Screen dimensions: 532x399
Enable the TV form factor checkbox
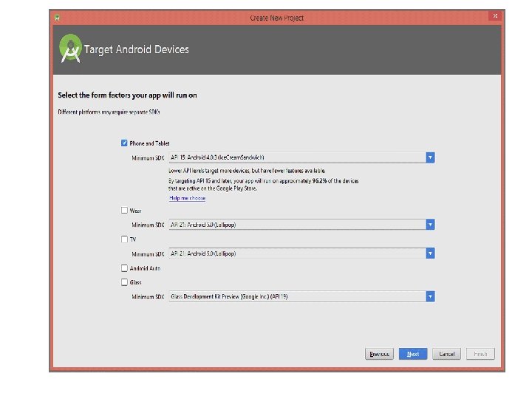point(124,239)
